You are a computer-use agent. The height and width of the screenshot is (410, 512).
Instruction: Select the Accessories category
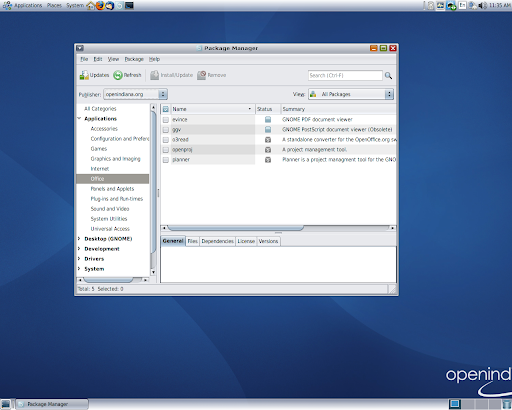[x=104, y=129]
